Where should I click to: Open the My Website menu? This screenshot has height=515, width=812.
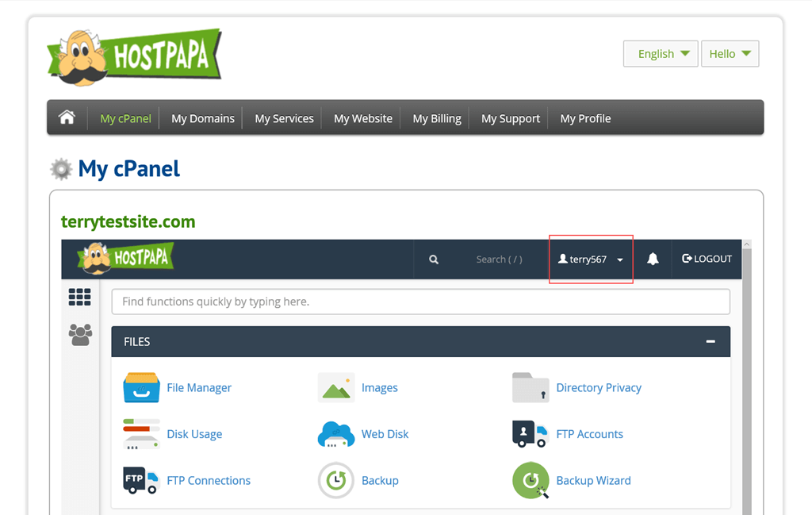(x=363, y=118)
